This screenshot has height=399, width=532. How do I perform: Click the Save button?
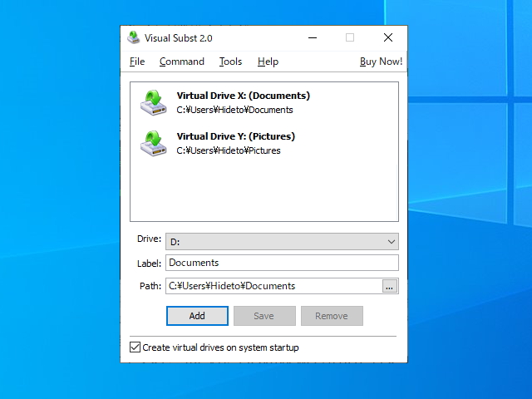pyautogui.click(x=264, y=316)
